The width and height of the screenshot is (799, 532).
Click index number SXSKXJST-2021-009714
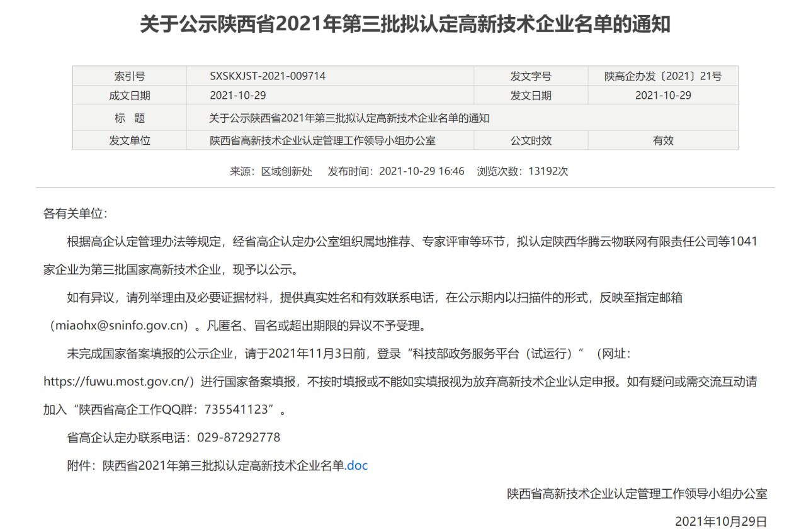(268, 76)
